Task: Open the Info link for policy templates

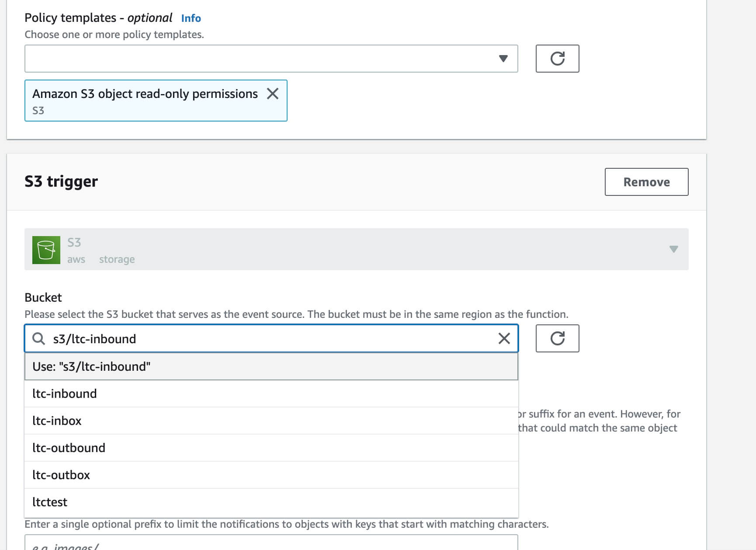Action: pos(191,18)
